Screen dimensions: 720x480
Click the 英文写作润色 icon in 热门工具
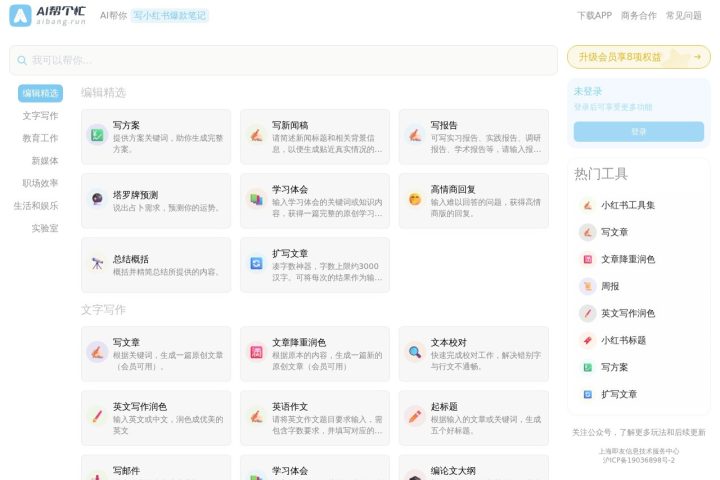click(587, 314)
